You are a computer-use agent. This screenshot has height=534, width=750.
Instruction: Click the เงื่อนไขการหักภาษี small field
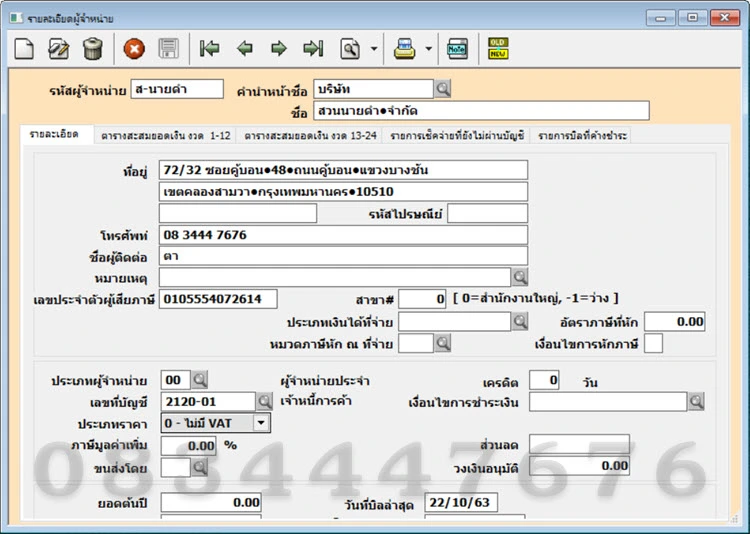coord(653,343)
